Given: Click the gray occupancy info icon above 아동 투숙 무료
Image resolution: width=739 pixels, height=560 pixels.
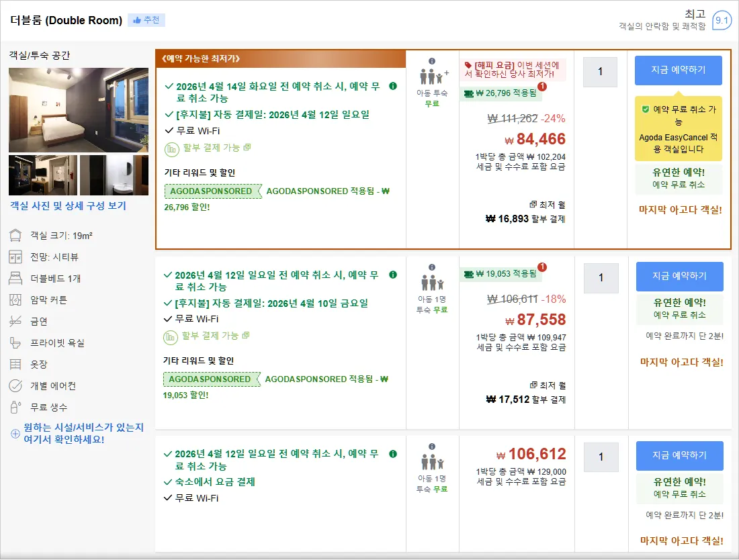Looking at the screenshot, I should coord(432,61).
